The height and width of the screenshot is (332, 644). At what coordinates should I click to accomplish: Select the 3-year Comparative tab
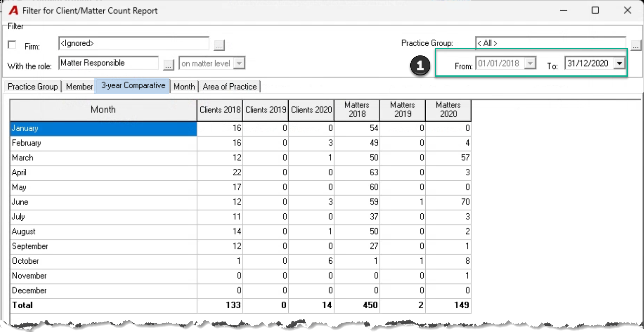coord(133,85)
